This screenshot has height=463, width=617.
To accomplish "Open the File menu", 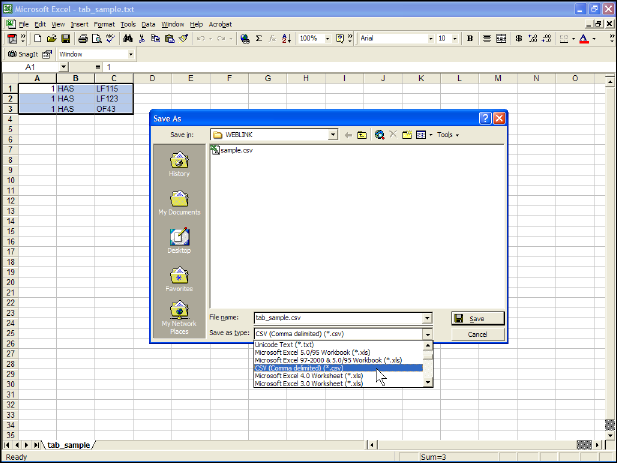I will tap(24, 24).
